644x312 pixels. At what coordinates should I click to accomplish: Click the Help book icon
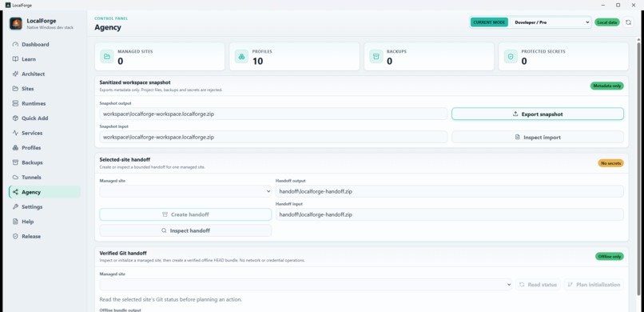15,222
